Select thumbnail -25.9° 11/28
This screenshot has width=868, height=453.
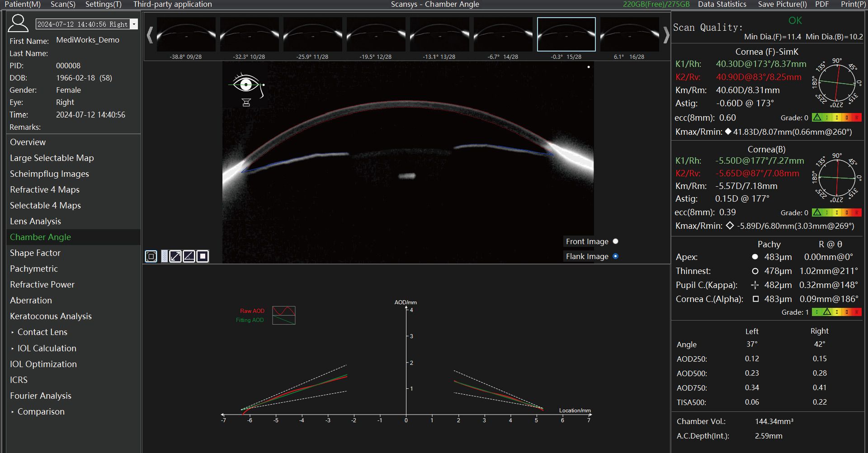coord(312,35)
